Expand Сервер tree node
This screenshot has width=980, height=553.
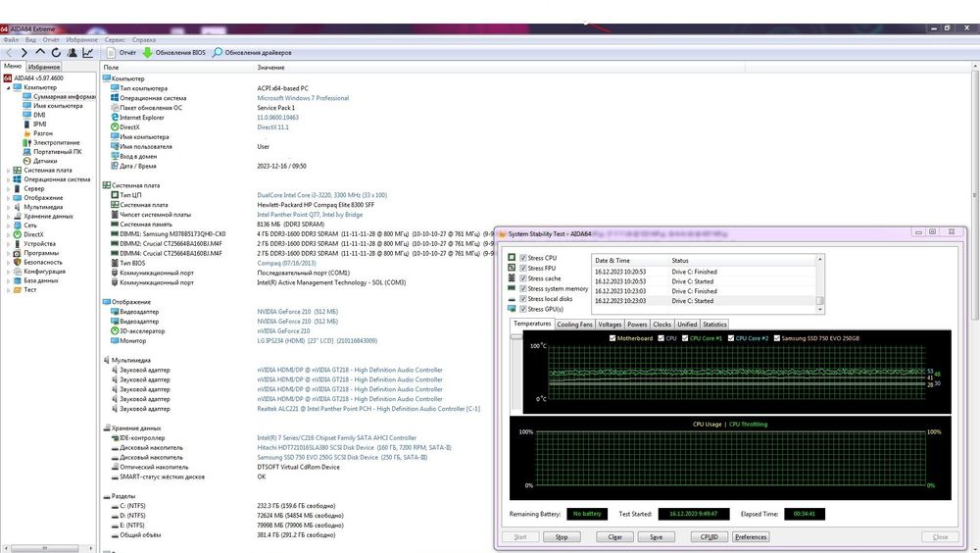pos(8,188)
